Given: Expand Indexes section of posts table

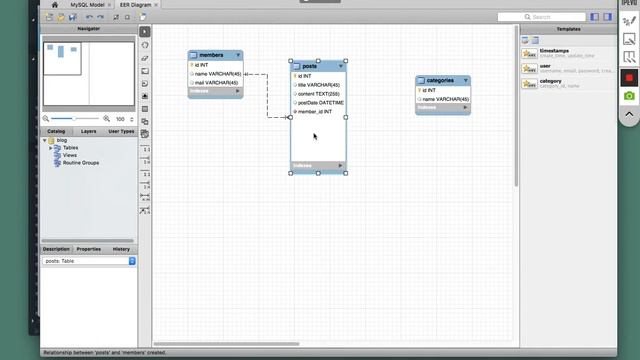Looking at the screenshot, I should coord(340,165).
